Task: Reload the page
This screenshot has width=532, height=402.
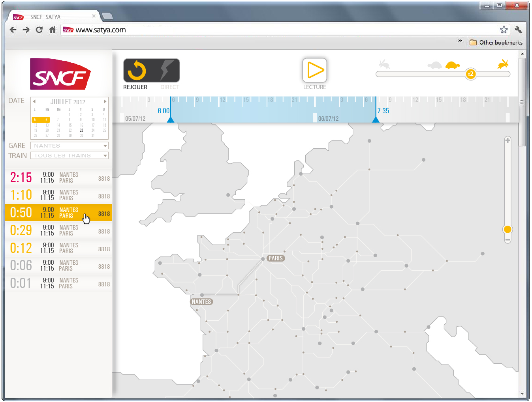Action: click(x=39, y=30)
